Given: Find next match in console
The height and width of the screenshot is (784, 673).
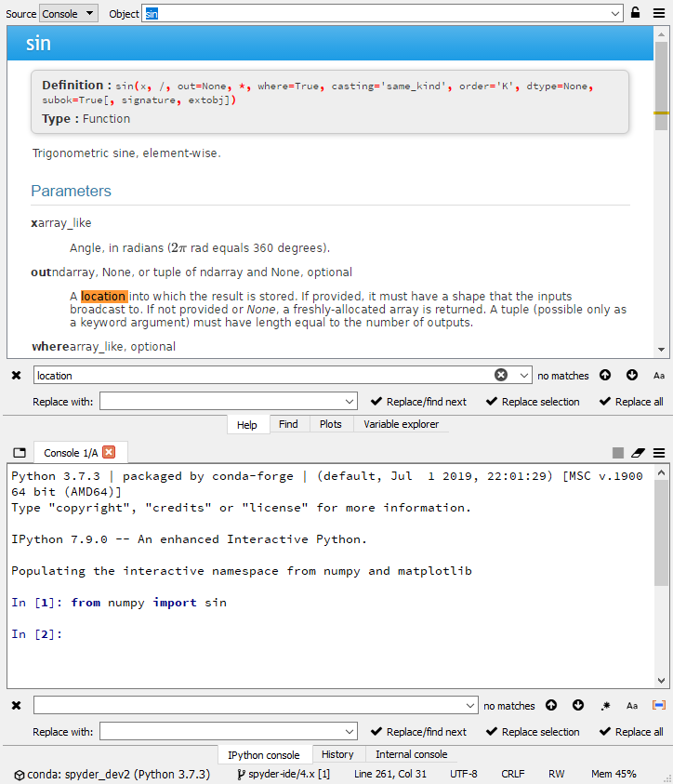Looking at the screenshot, I should [578, 705].
